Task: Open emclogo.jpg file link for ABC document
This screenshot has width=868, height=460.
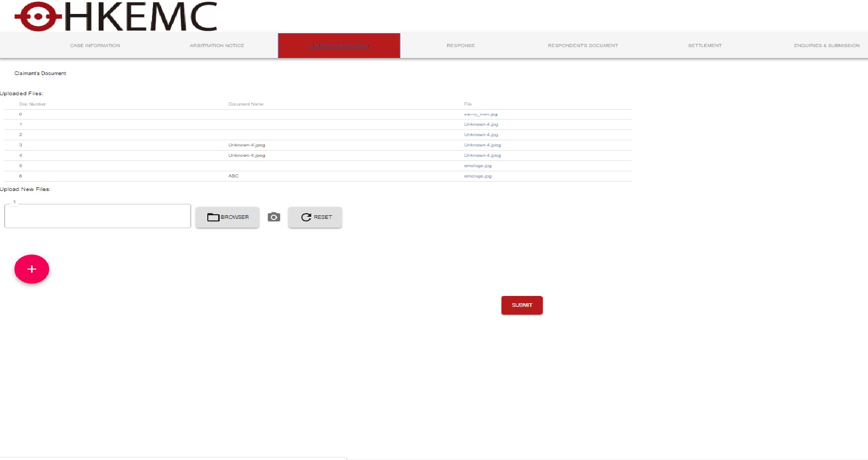Action: pos(478,176)
